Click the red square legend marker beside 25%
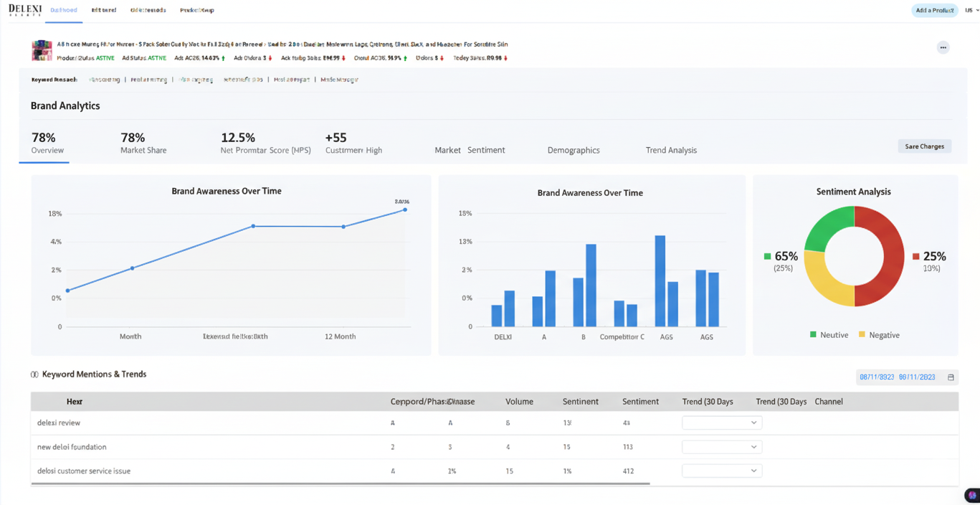The height and width of the screenshot is (505, 980). pos(915,256)
